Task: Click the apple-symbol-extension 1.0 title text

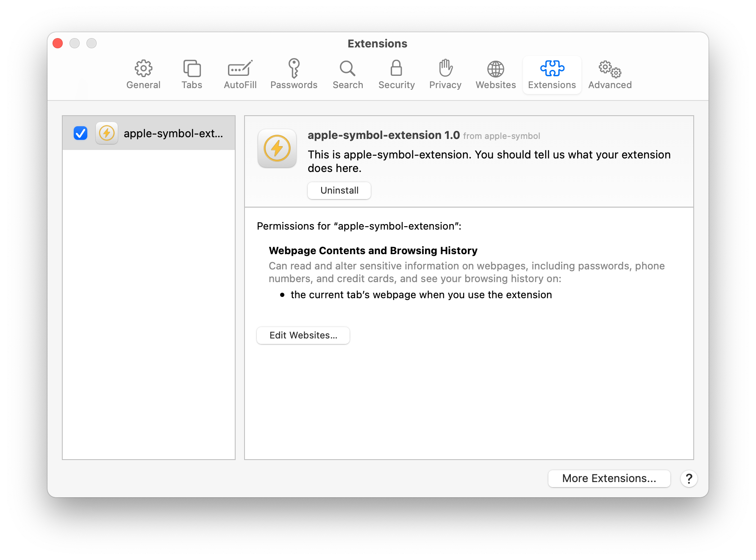Action: pyautogui.click(x=384, y=135)
